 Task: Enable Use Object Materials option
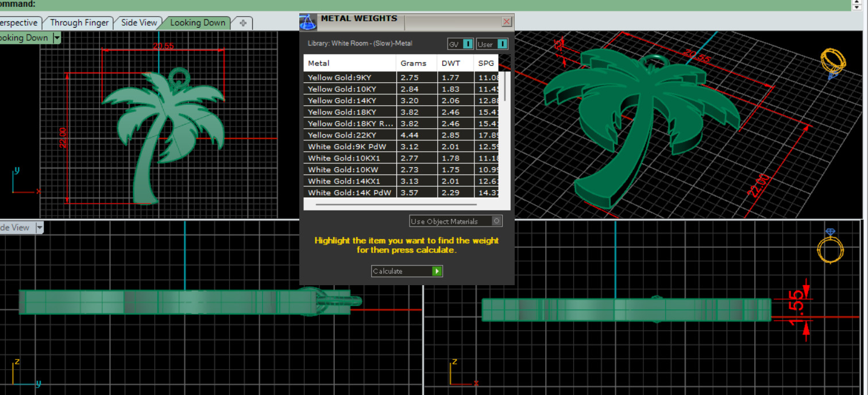tap(456, 221)
